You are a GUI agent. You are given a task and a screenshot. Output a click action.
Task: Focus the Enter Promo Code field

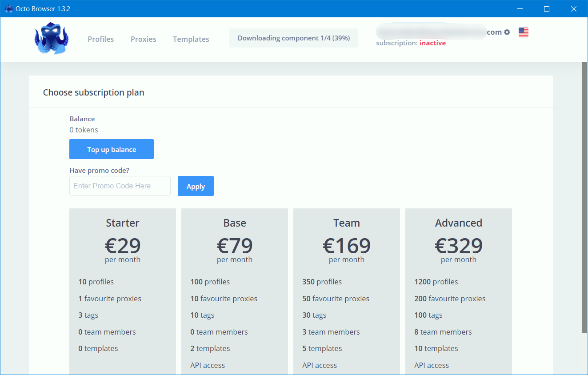[x=120, y=186]
